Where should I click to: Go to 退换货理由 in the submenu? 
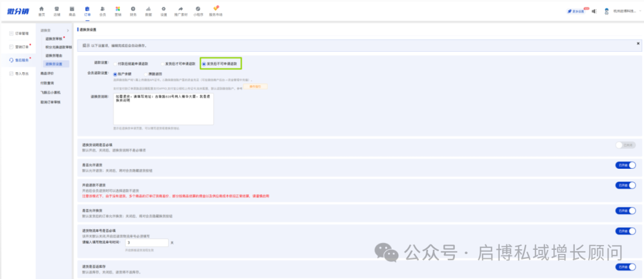pyautogui.click(x=54, y=55)
